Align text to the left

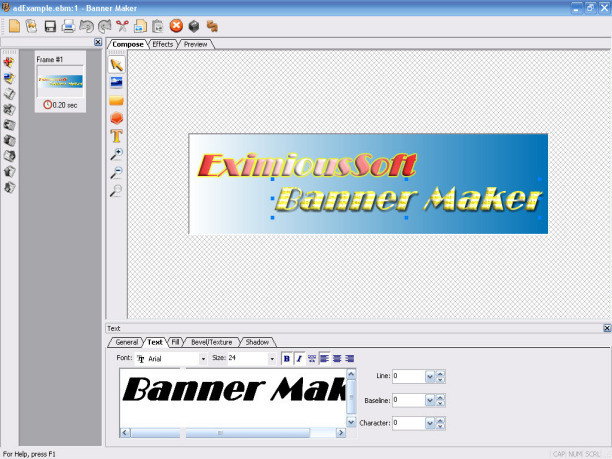tap(324, 358)
